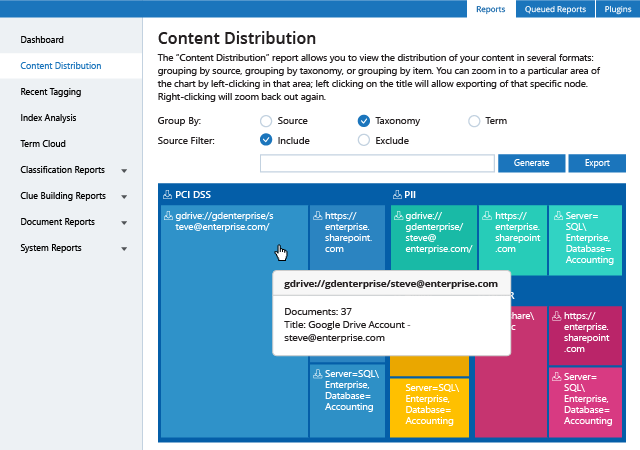Expand the Clue Building Reports arrow
Image resolution: width=640 pixels, height=450 pixels.
(x=124, y=197)
